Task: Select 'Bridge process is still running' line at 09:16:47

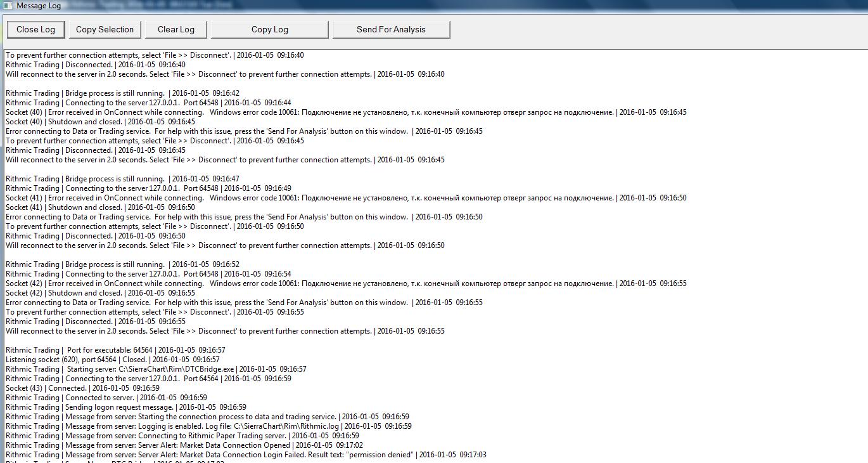Action: [122, 179]
